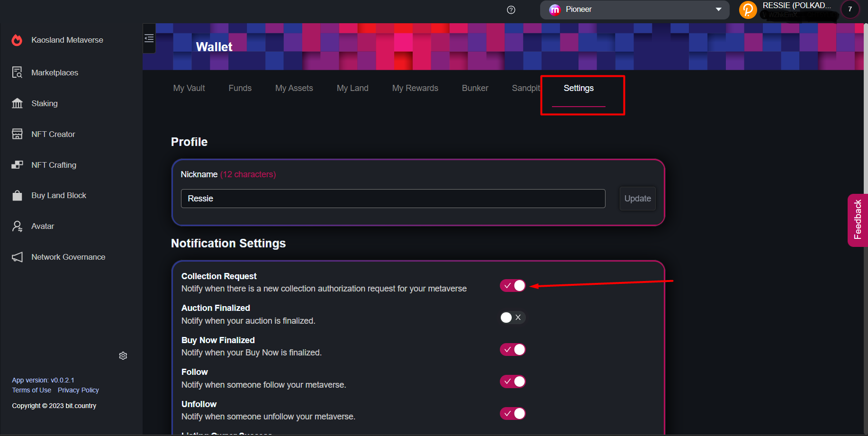Open NFT Creator storefront icon

click(x=17, y=134)
